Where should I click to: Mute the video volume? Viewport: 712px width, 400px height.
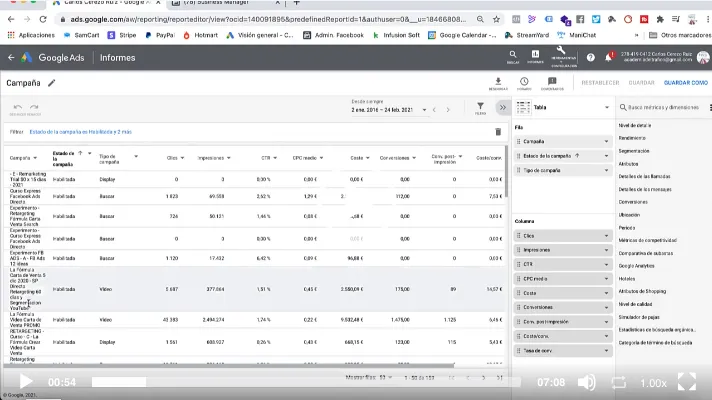[x=587, y=382]
